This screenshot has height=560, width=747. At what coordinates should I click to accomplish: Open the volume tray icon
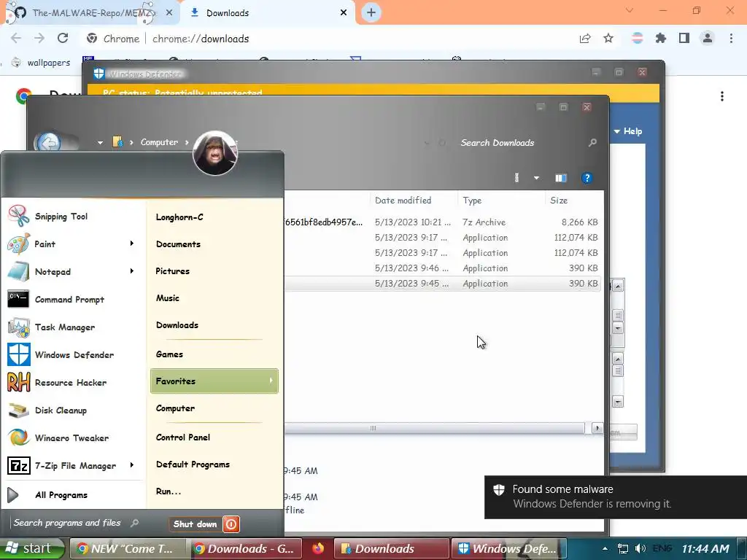point(640,548)
